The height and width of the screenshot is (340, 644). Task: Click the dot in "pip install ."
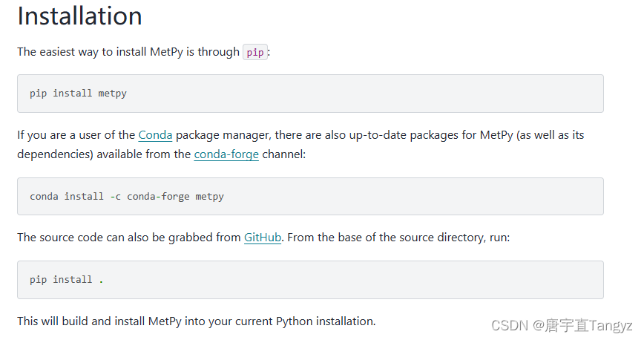[101, 280]
